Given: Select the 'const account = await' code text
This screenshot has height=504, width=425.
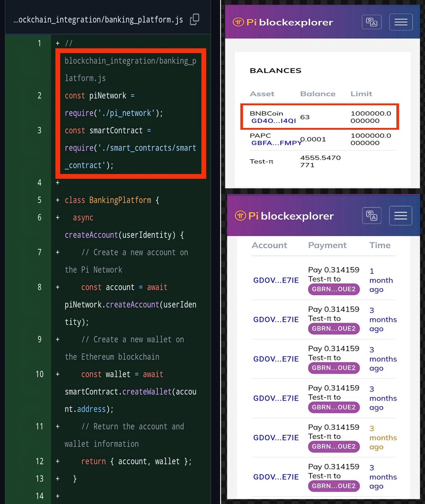Looking at the screenshot, I should tap(124, 287).
